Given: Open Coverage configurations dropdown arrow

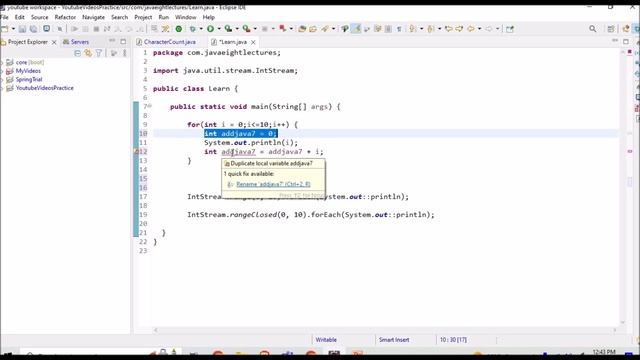Looking at the screenshot, I should pyautogui.click(x=237, y=29).
